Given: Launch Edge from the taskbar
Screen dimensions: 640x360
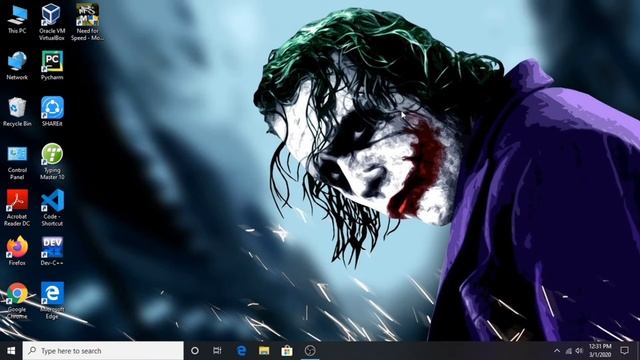Looking at the screenshot, I should (241, 351).
